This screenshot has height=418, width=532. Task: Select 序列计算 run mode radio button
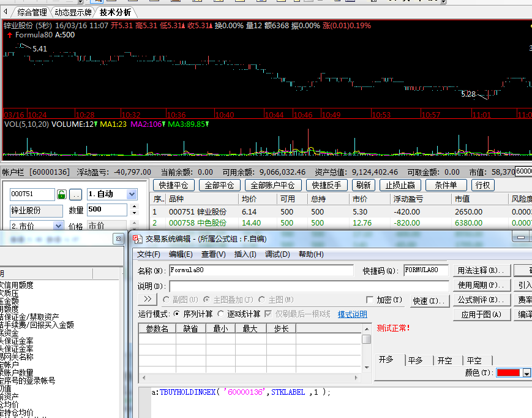coord(178,314)
